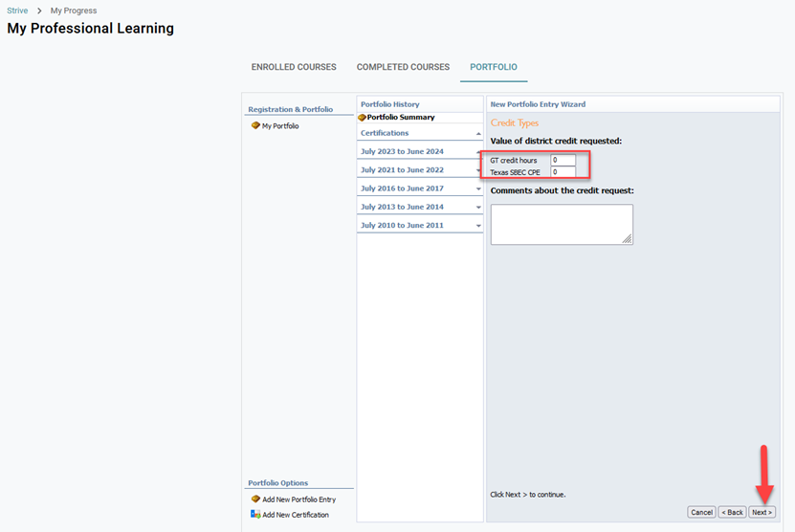Click the Add New Portfolio Entry icon

(255, 499)
